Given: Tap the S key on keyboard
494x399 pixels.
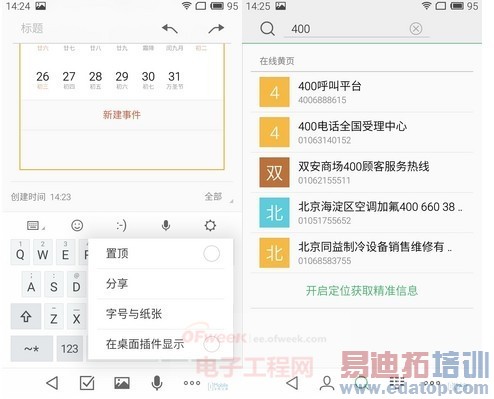Looking at the screenshot, I should tap(54, 284).
